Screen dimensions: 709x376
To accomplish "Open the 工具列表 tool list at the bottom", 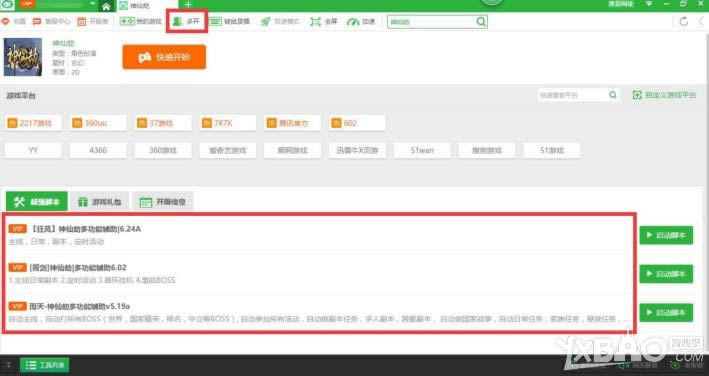I will (44, 365).
